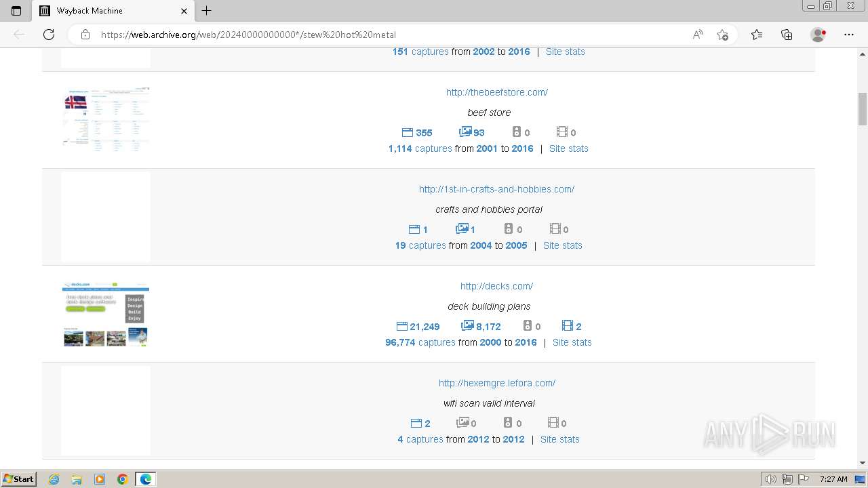Open a new browser tab

click(x=207, y=11)
